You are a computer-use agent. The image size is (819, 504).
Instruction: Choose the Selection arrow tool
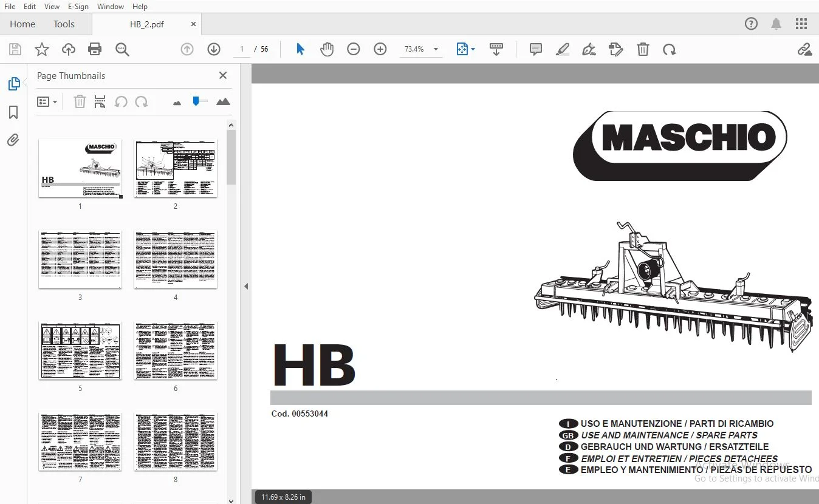pyautogui.click(x=300, y=50)
